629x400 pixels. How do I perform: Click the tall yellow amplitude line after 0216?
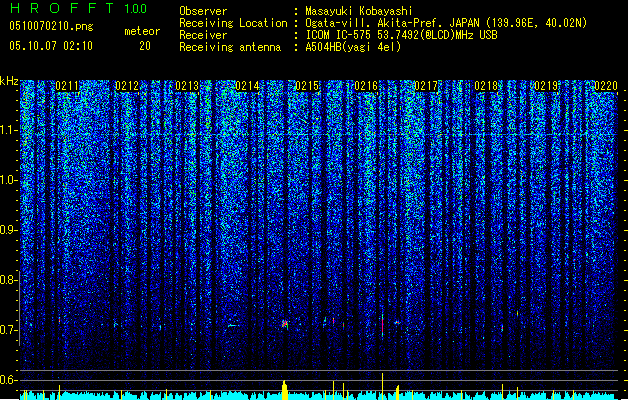tap(382, 386)
